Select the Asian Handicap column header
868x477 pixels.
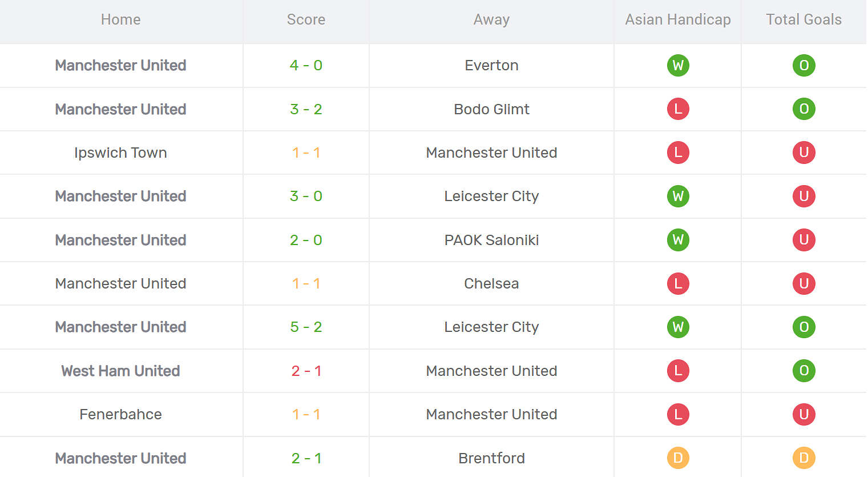pyautogui.click(x=678, y=19)
